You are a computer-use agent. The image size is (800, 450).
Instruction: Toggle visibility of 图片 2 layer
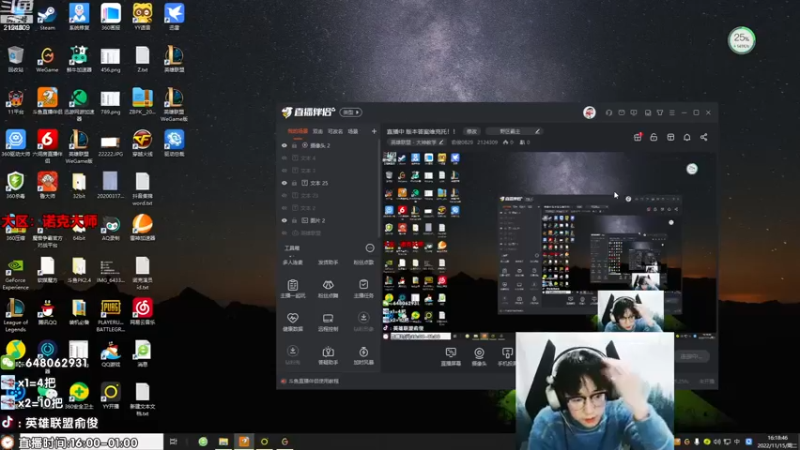(x=284, y=220)
